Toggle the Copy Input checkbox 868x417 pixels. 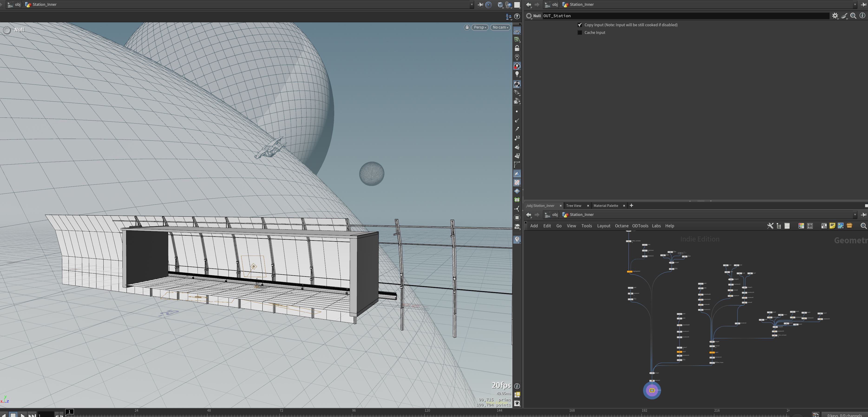click(580, 25)
